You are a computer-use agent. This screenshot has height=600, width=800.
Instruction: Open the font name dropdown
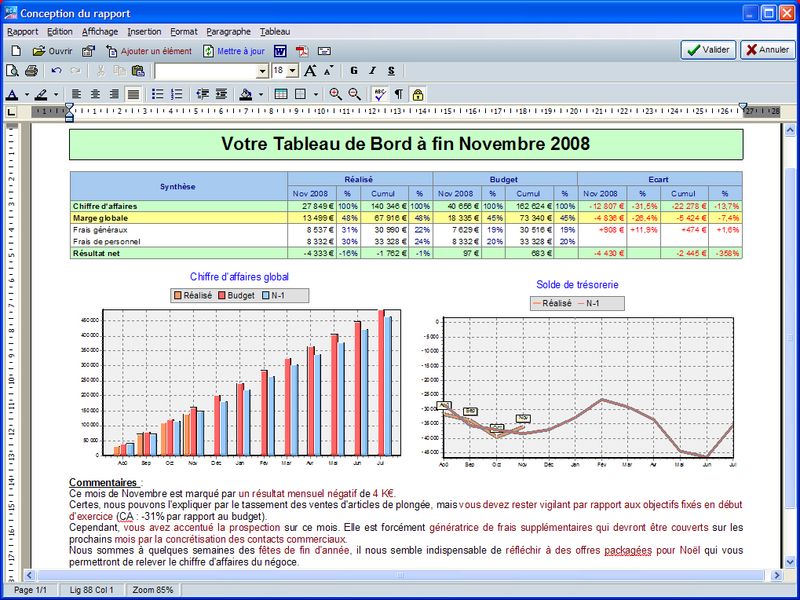point(262,71)
